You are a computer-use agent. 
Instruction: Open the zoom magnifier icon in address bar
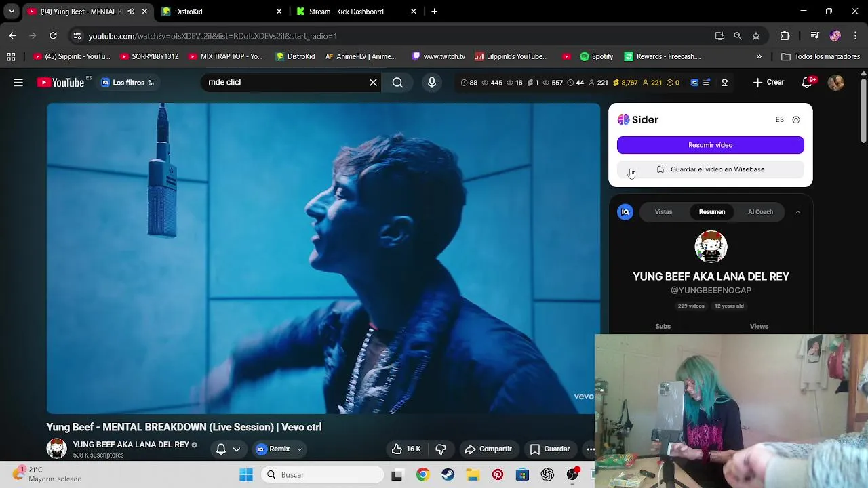[738, 36]
